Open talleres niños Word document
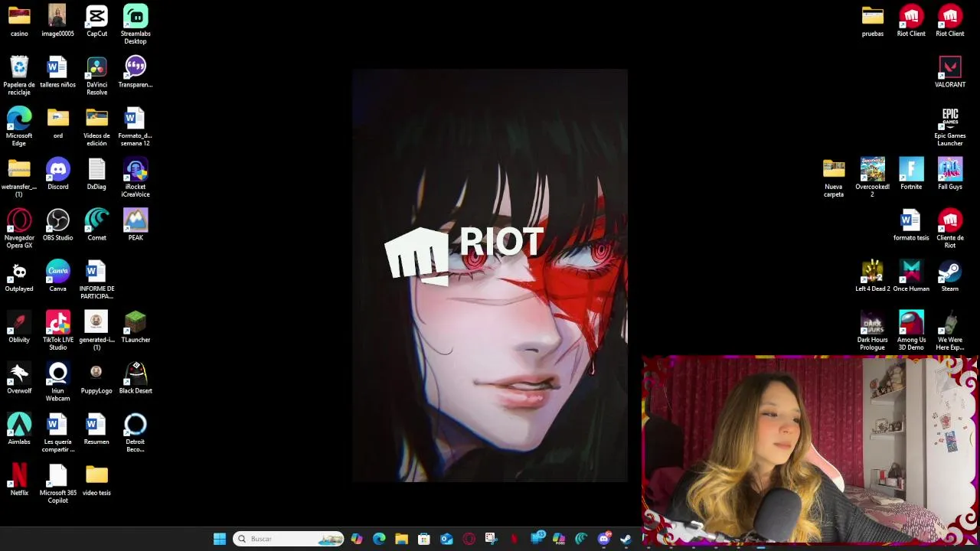 [58, 72]
